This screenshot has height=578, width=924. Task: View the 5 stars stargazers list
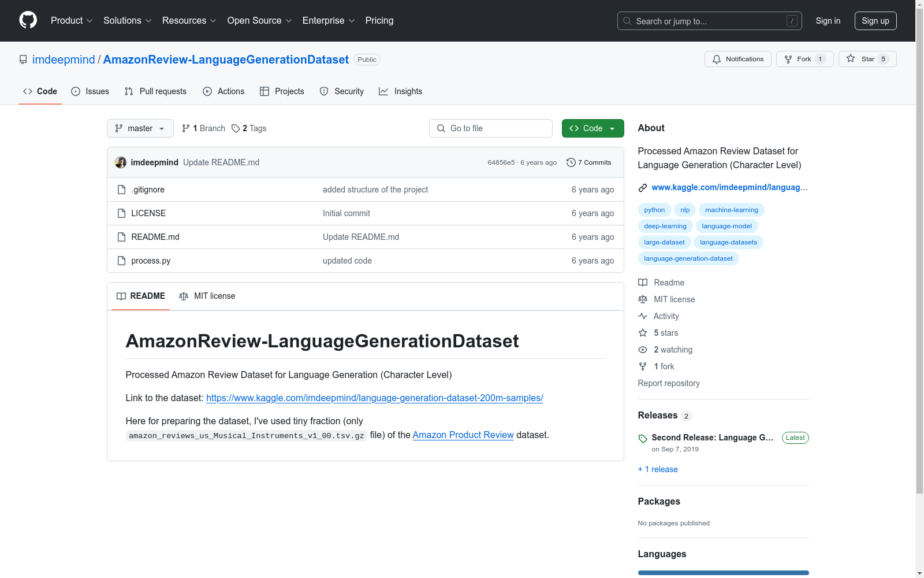click(x=658, y=333)
